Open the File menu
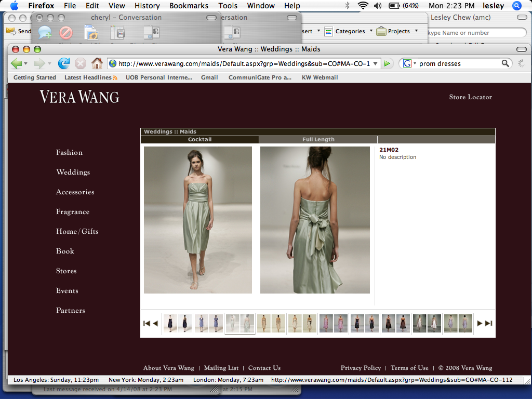Image resolution: width=532 pixels, height=399 pixels. [70, 6]
